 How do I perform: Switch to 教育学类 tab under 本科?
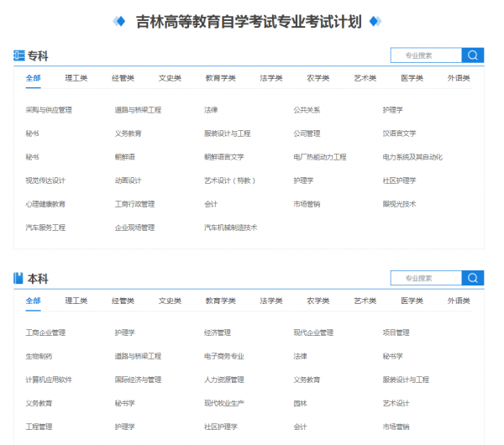click(x=220, y=301)
